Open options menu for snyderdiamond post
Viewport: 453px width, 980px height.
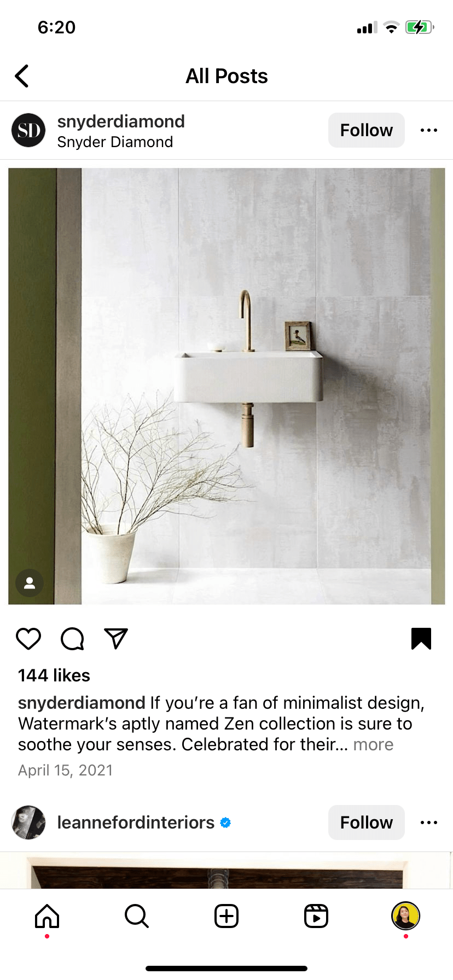(429, 130)
